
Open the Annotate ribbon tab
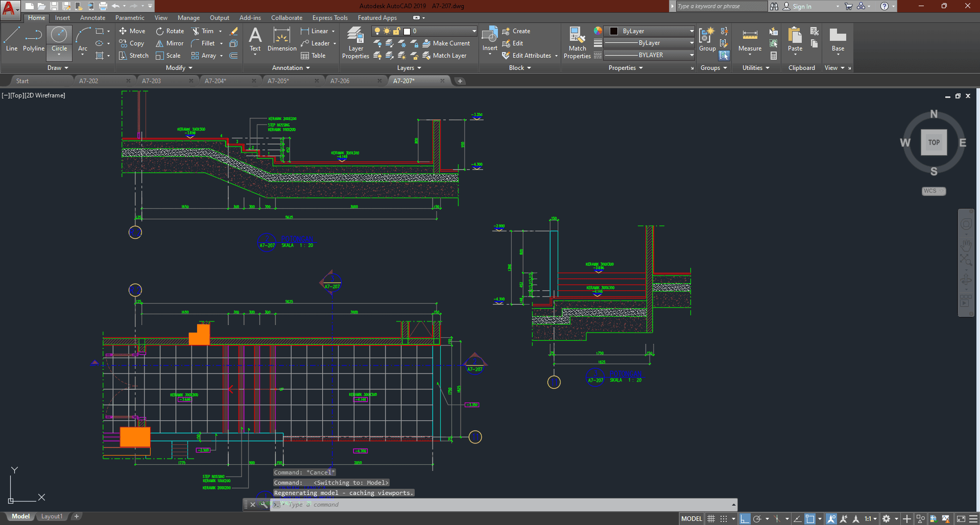click(x=92, y=18)
